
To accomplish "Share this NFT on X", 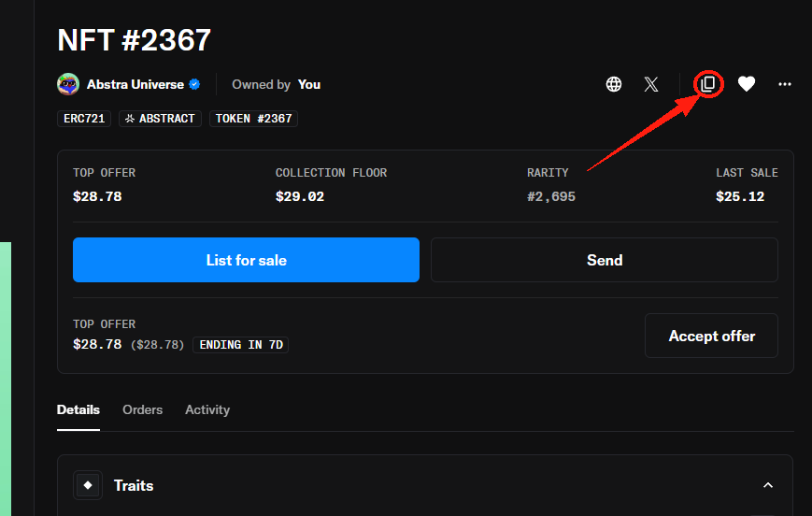I will point(651,84).
